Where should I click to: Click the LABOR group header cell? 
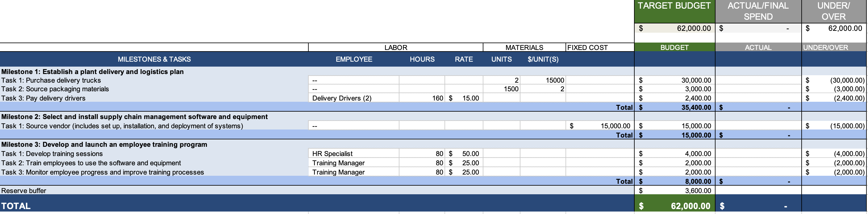(x=396, y=47)
